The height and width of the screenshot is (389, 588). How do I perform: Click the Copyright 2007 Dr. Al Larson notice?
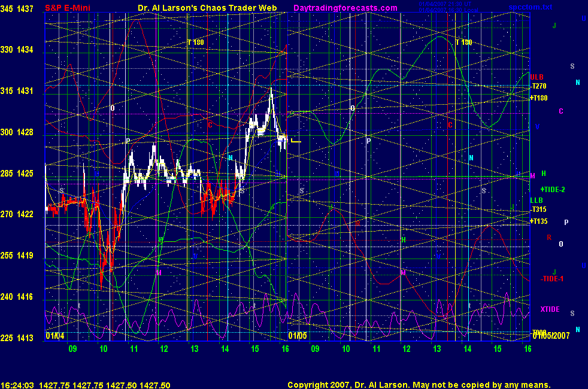(419, 385)
